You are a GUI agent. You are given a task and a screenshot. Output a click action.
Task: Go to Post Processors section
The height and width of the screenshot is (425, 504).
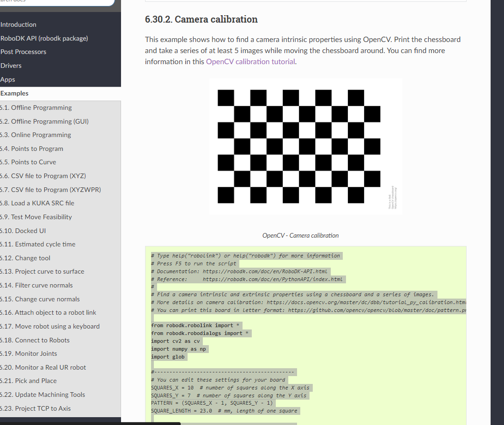(x=24, y=52)
